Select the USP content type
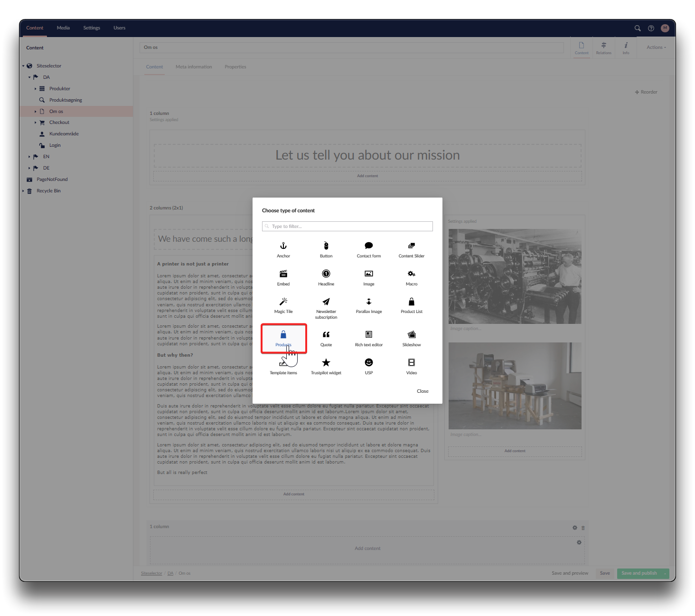Image resolution: width=695 pixels, height=616 pixels. (x=369, y=367)
